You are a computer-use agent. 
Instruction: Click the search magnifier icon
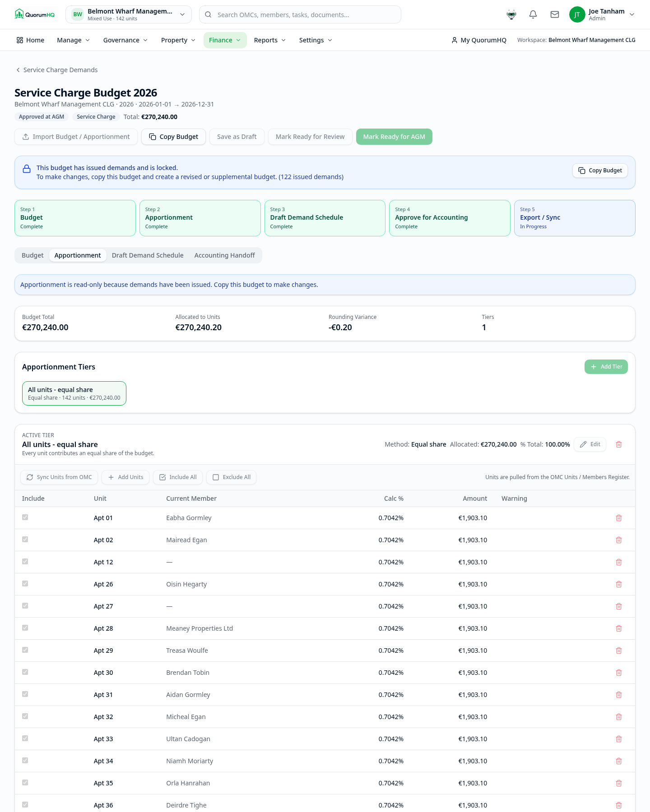208,14
